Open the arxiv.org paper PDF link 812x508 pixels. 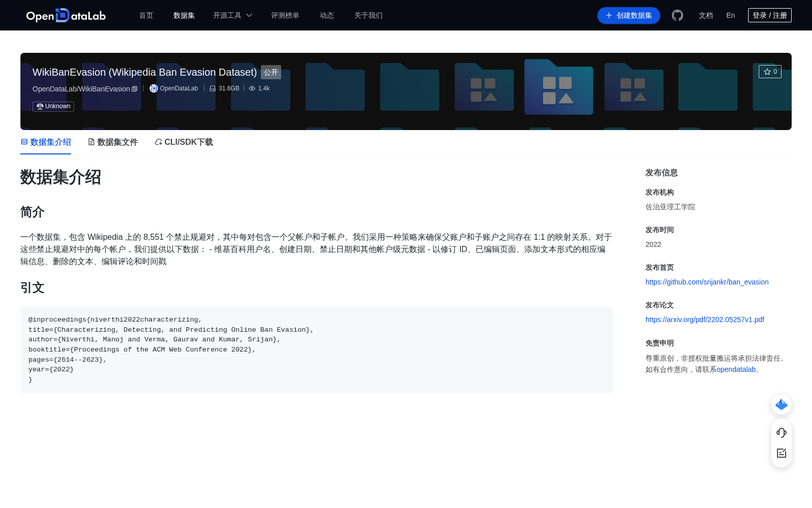pyautogui.click(x=705, y=320)
